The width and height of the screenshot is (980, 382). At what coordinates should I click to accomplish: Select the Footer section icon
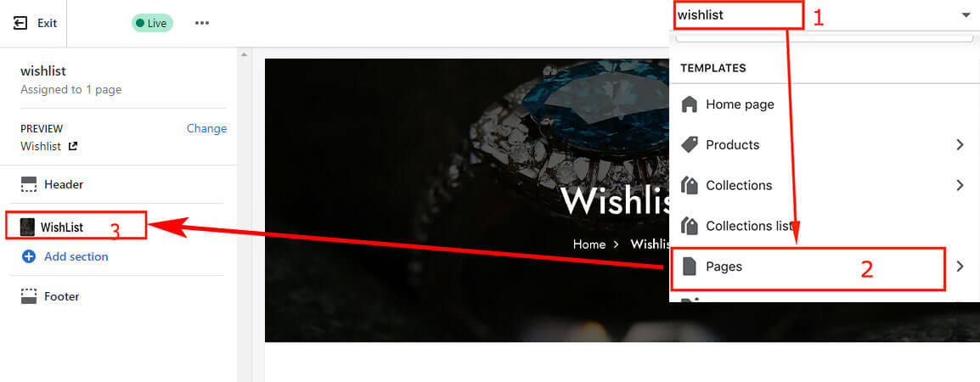point(29,296)
